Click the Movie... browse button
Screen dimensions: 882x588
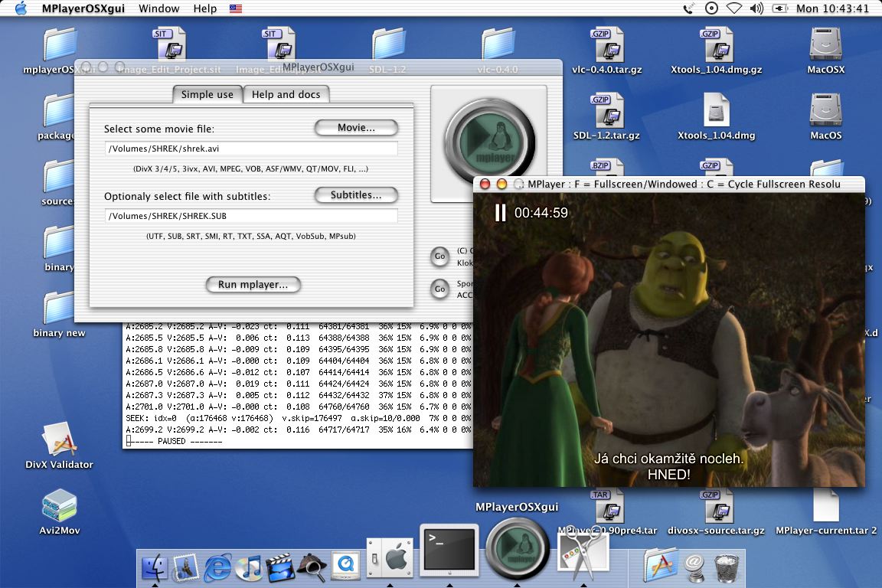(x=356, y=128)
